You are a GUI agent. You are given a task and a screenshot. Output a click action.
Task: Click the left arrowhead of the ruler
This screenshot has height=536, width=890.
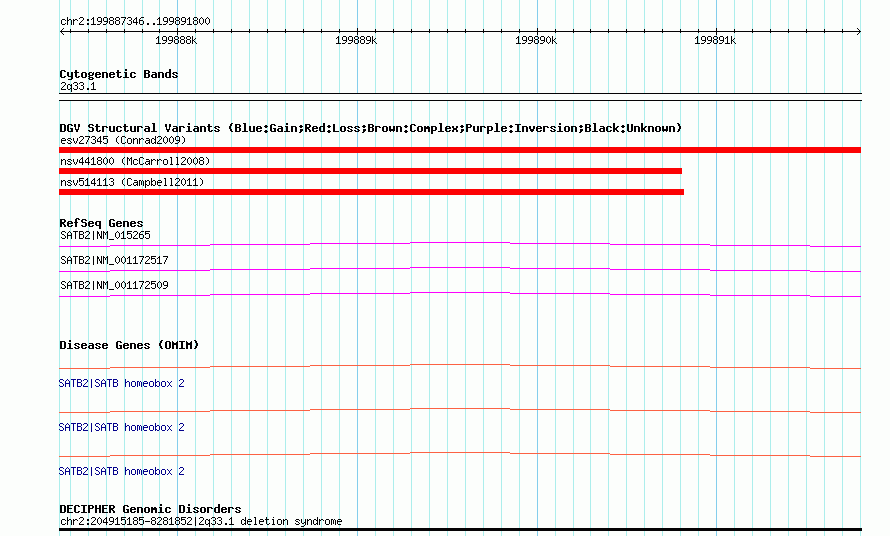[62, 32]
